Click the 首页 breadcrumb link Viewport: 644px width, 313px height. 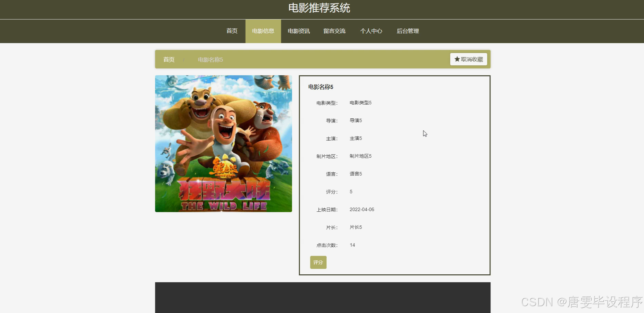(x=169, y=60)
